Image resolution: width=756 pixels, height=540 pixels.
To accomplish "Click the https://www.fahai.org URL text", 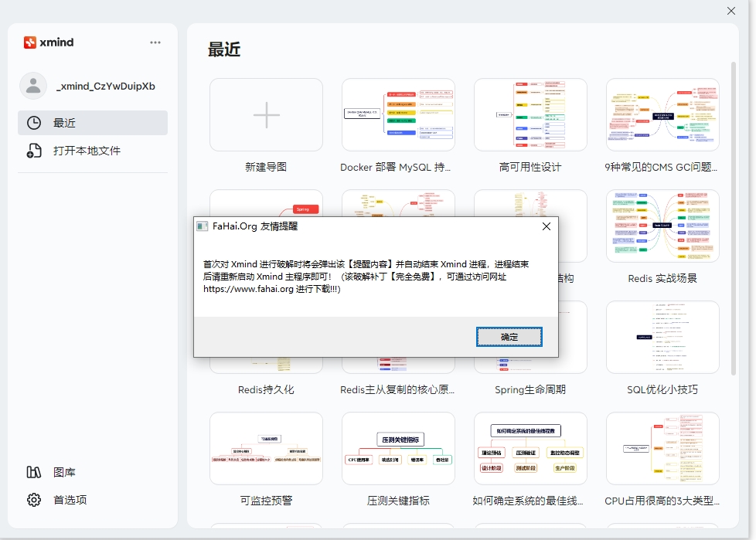I will pos(248,289).
